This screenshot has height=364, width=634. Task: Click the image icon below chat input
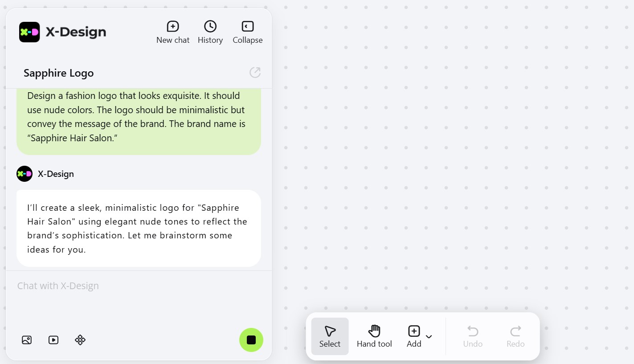click(27, 340)
